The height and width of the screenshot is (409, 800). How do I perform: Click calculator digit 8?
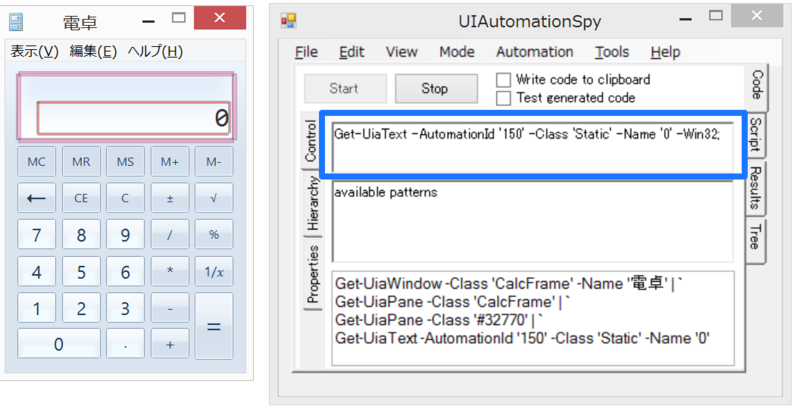coord(81,235)
